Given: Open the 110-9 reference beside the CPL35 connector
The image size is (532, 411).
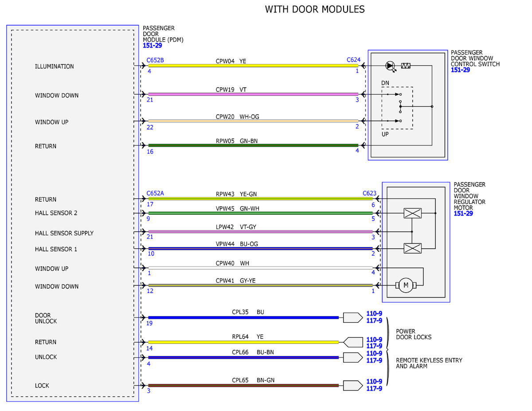Looking at the screenshot, I should [x=374, y=313].
